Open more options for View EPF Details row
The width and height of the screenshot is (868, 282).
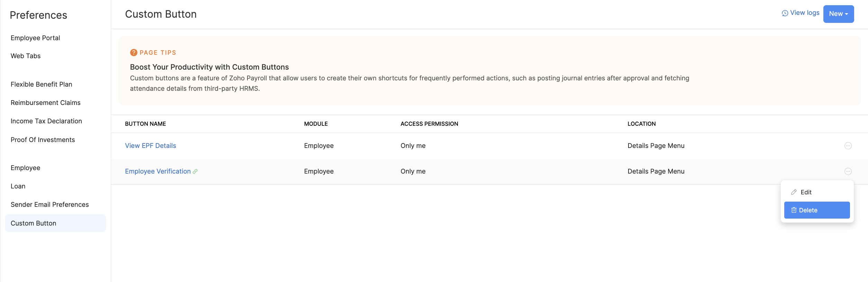848,146
